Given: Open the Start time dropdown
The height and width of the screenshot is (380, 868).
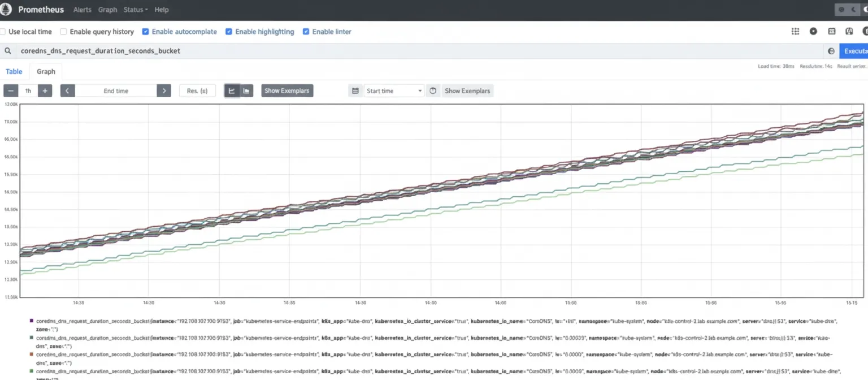Looking at the screenshot, I should click(394, 90).
